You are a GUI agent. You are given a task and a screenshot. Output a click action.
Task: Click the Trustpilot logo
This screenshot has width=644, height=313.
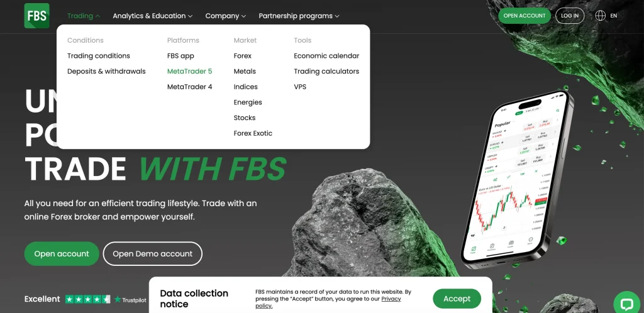pyautogui.click(x=130, y=300)
